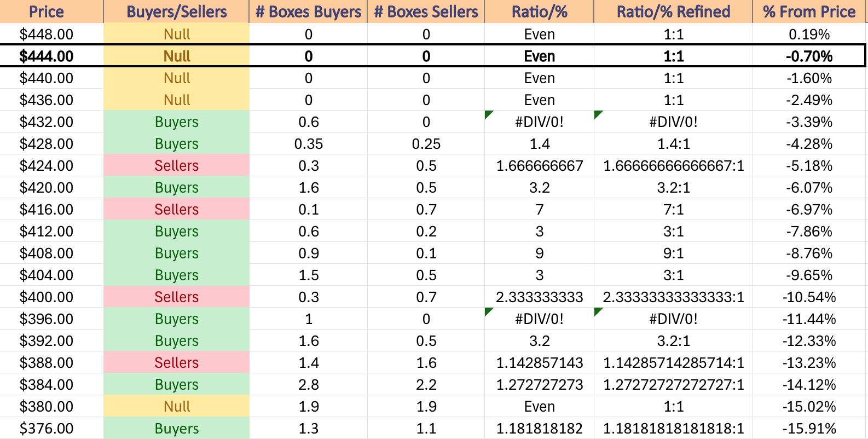The image size is (868, 439).
Task: Click the 0.35 boxes buyers cell
Action: click(308, 143)
